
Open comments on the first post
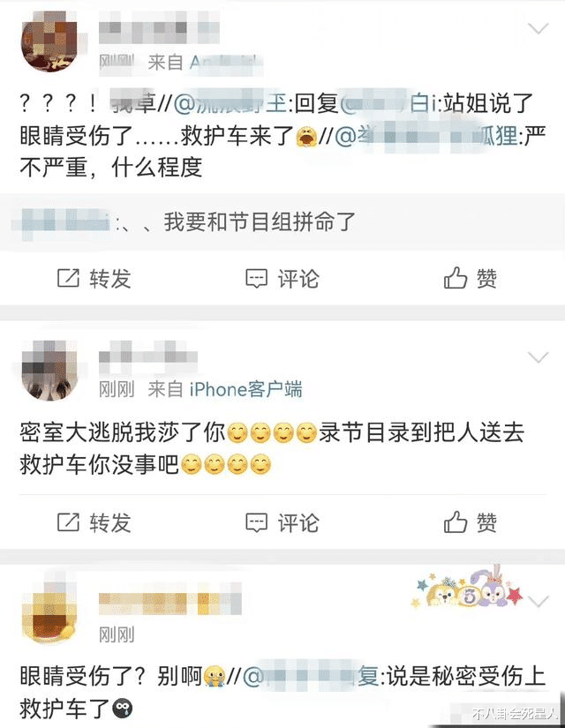click(257, 279)
